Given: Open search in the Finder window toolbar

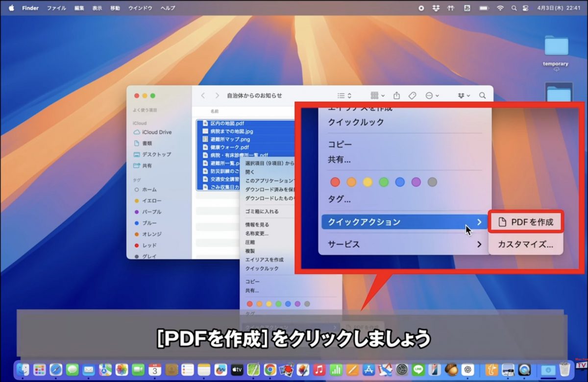Looking at the screenshot, I should (x=483, y=95).
